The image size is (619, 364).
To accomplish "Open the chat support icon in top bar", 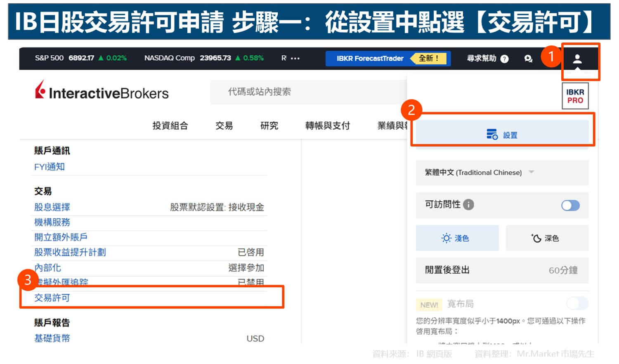I will [528, 59].
